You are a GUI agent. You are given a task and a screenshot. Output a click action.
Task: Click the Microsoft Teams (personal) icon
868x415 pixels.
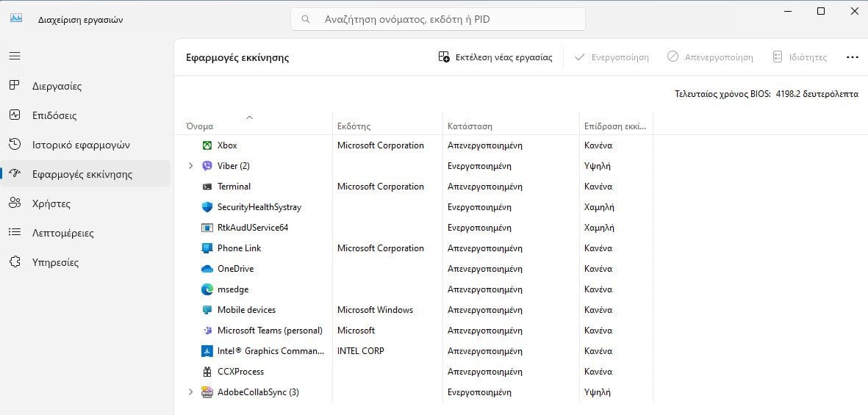[x=207, y=331]
